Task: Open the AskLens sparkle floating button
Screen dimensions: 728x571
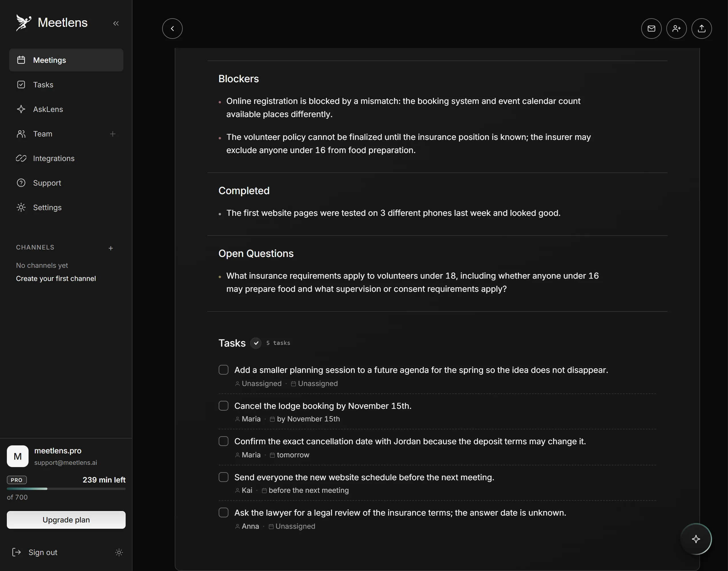Action: [696, 539]
